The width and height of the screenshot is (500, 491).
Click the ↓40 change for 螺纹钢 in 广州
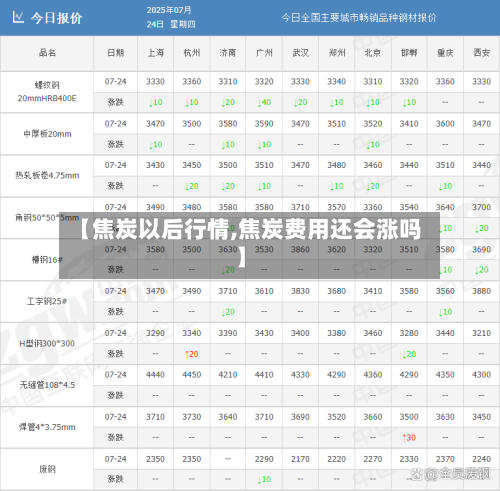tap(264, 102)
